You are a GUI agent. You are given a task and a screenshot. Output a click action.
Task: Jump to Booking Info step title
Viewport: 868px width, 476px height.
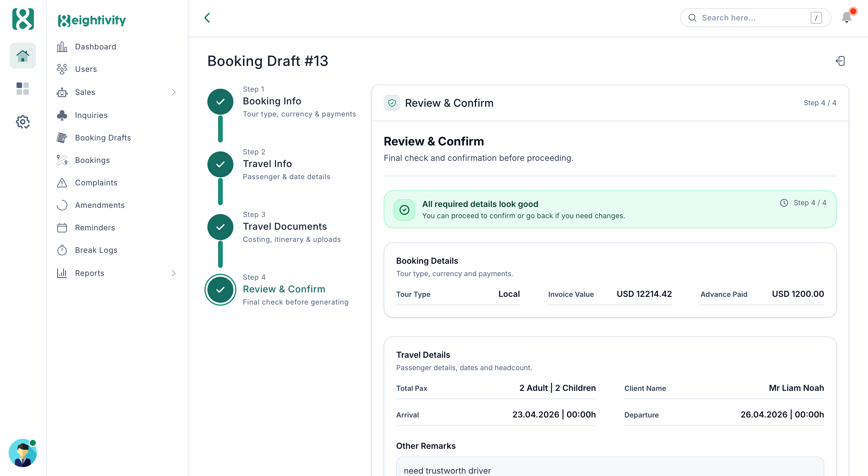[x=272, y=101]
